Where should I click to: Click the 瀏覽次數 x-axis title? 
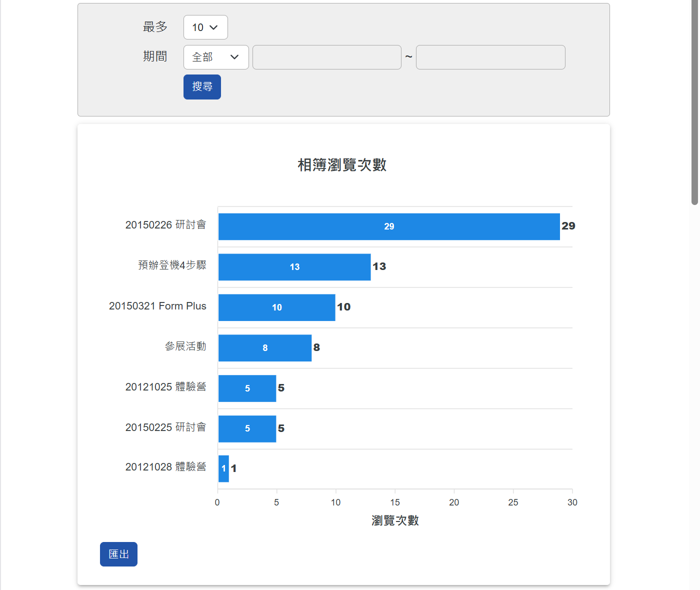[395, 520]
